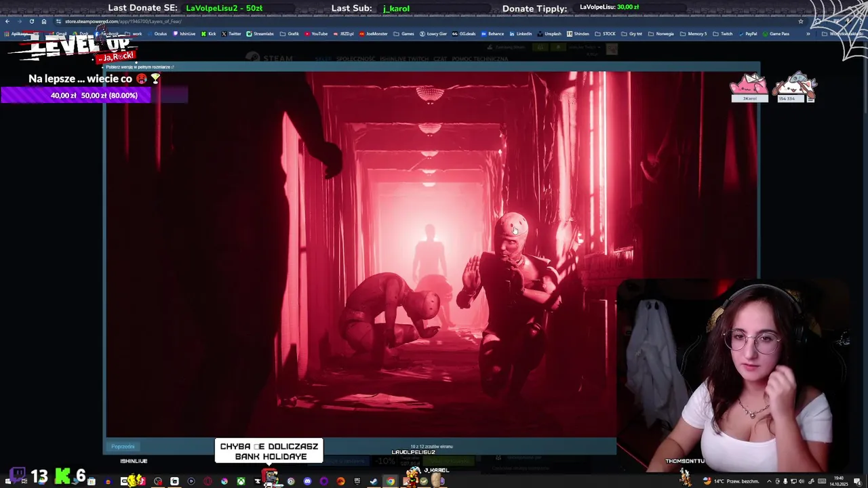Screen dimensions: 868x488
Task: Open the JBZD.pl bookmark
Action: click(344, 34)
